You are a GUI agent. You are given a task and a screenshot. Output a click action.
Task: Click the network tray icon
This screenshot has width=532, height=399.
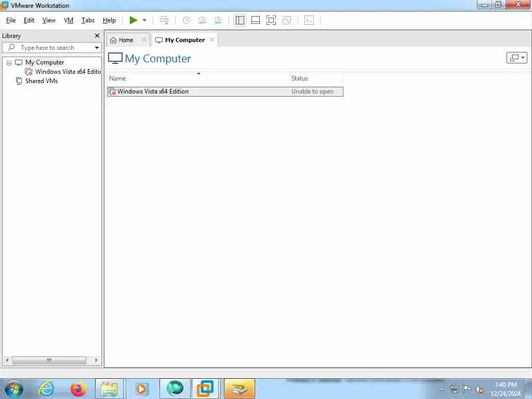click(454, 389)
